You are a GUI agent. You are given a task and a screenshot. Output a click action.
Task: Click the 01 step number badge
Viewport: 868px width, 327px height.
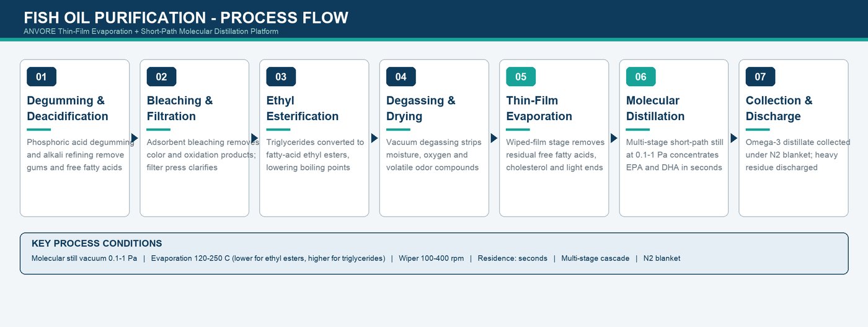(42, 77)
